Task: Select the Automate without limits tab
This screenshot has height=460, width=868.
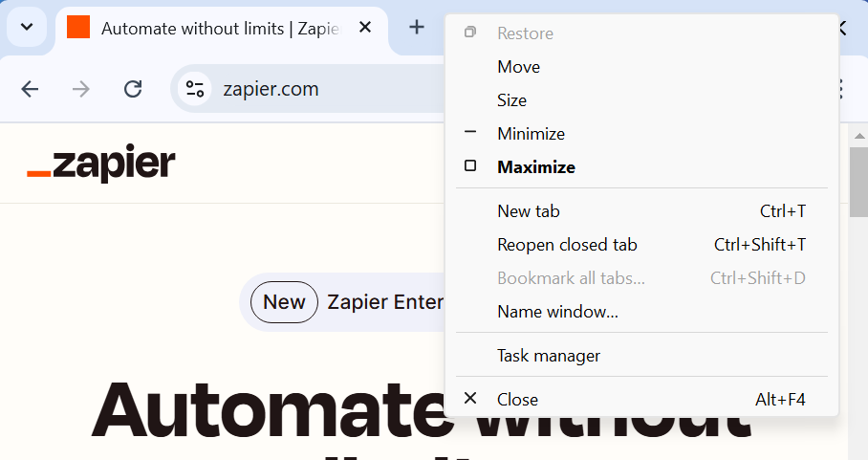Action: 222,29
